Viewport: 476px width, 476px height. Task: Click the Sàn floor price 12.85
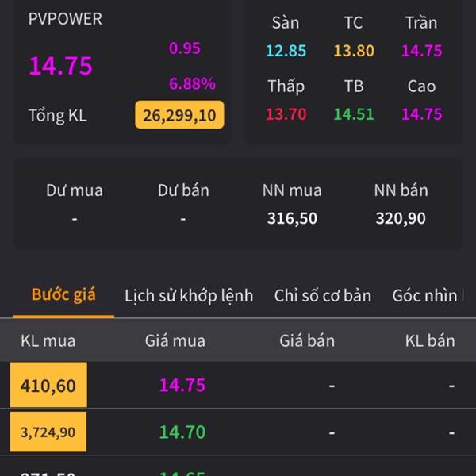pos(286,51)
